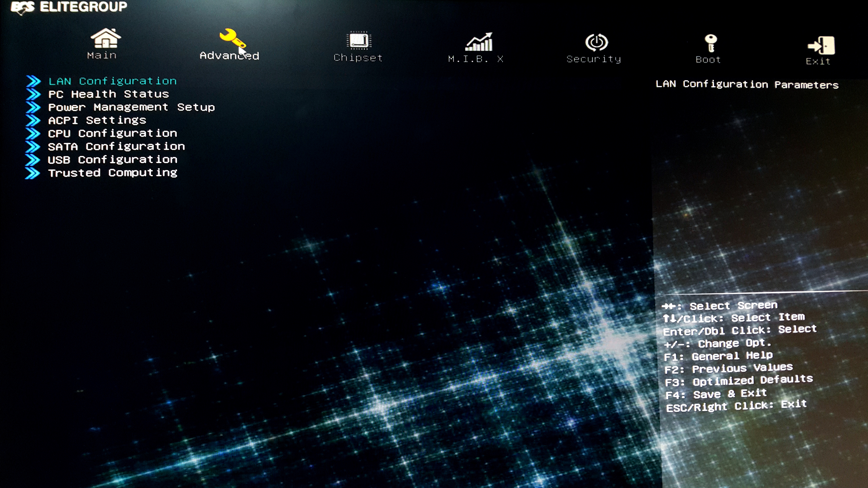Open CPU Configuration submenu
Viewport: 868px width, 488px height.
coord(113,133)
